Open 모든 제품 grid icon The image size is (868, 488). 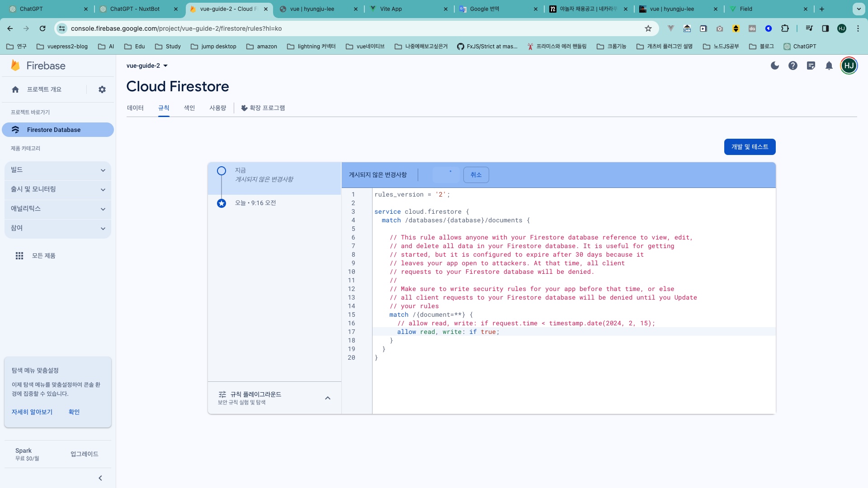(x=19, y=256)
